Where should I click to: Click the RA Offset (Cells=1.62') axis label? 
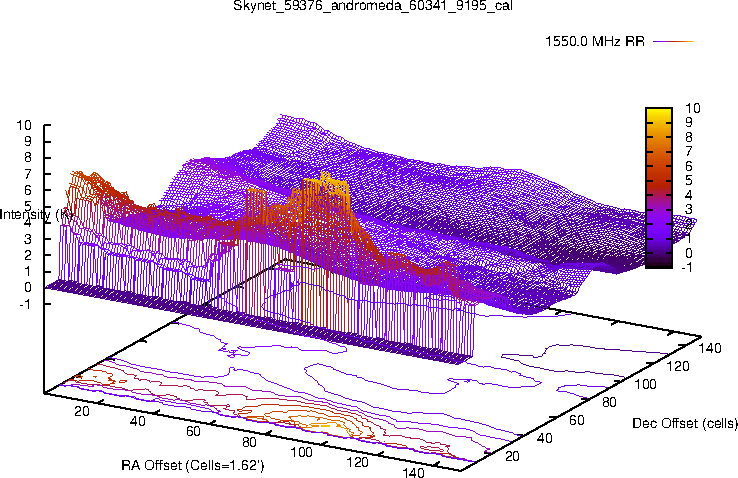[193, 465]
